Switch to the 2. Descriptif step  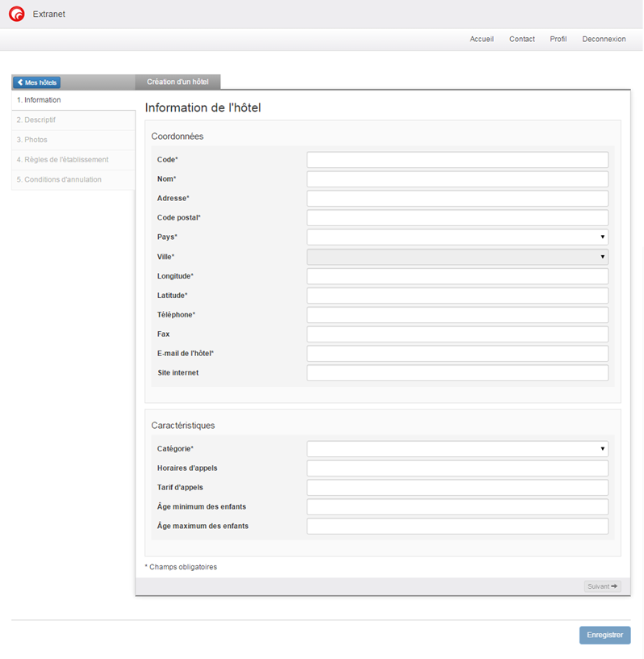[x=36, y=120]
